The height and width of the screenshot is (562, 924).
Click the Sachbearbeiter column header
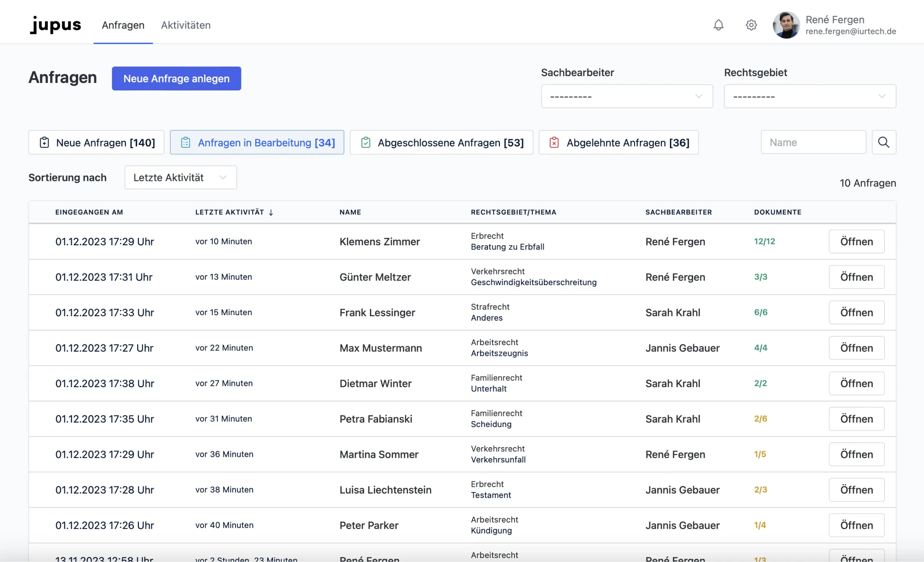pos(679,212)
